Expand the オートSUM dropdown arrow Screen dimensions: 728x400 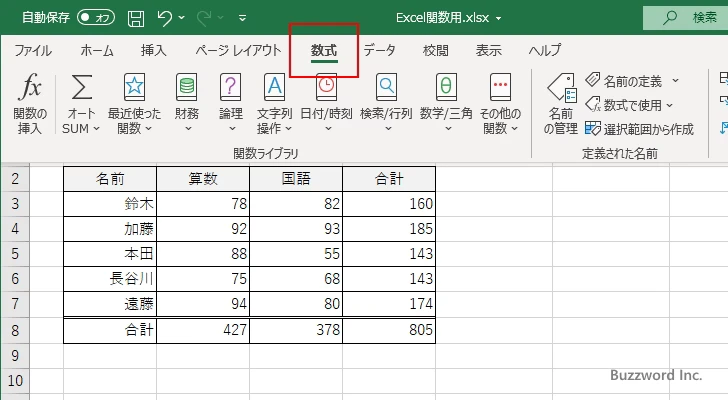[97, 129]
